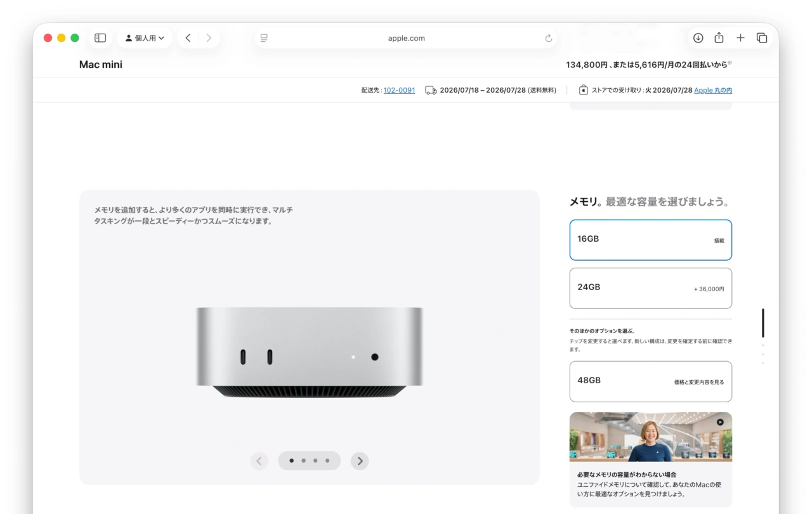
Task: Select third gallery pagination dot
Action: [x=315, y=461]
